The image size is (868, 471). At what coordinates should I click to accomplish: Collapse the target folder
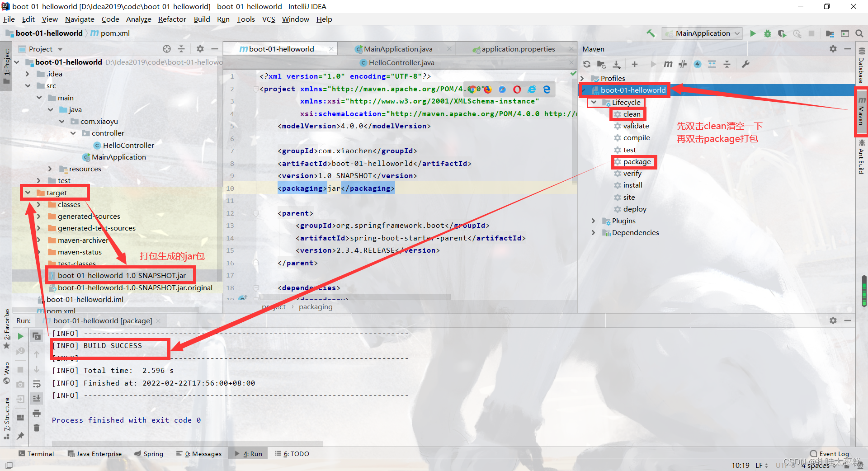point(28,193)
